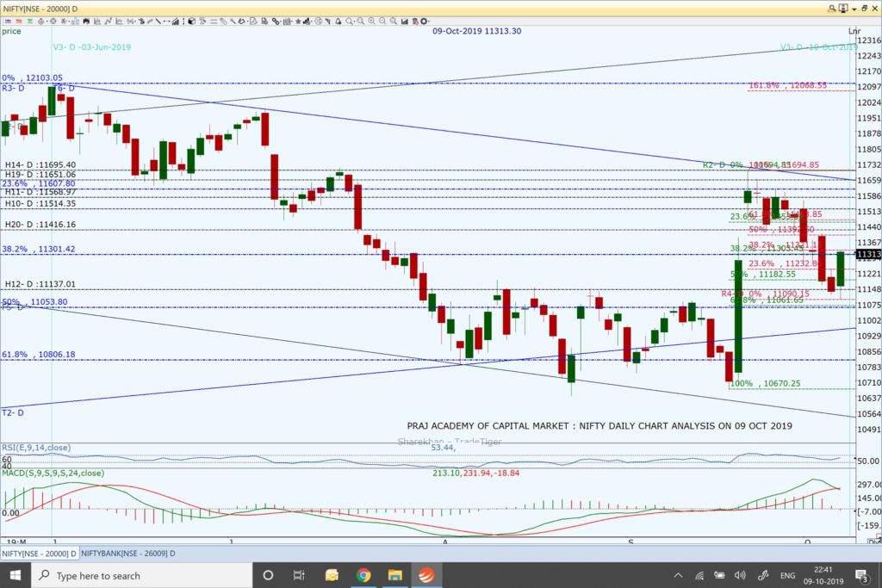The width and height of the screenshot is (882, 588).
Task: Open Task View from the taskbar
Action: pyautogui.click(x=299, y=575)
